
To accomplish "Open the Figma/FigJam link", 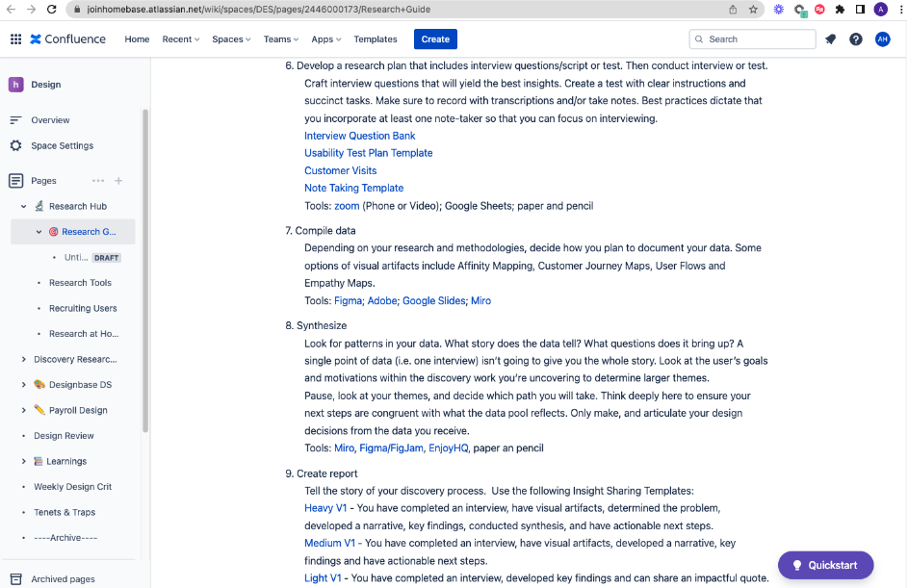I will 391,447.
